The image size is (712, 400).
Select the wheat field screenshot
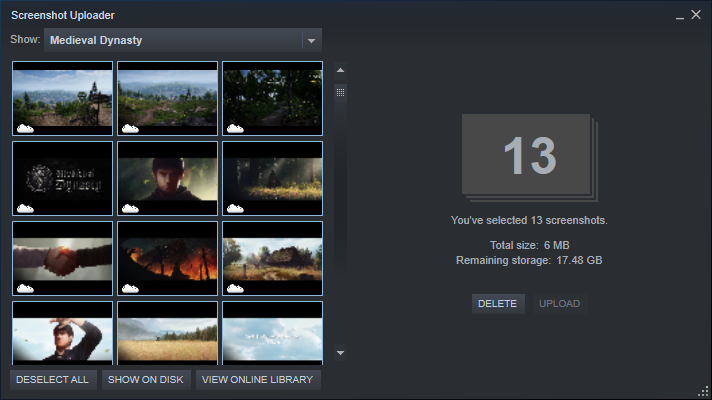pos(168,333)
